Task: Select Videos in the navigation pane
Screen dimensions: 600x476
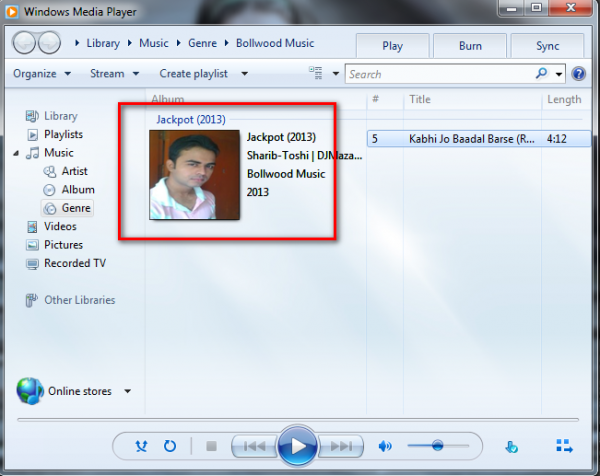Action: pos(51,226)
